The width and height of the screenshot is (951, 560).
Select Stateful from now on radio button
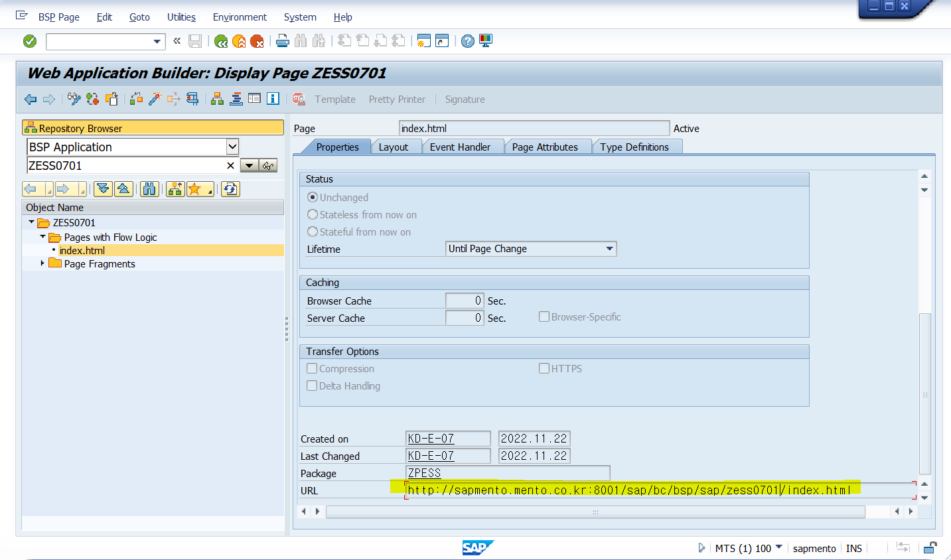[x=313, y=232]
